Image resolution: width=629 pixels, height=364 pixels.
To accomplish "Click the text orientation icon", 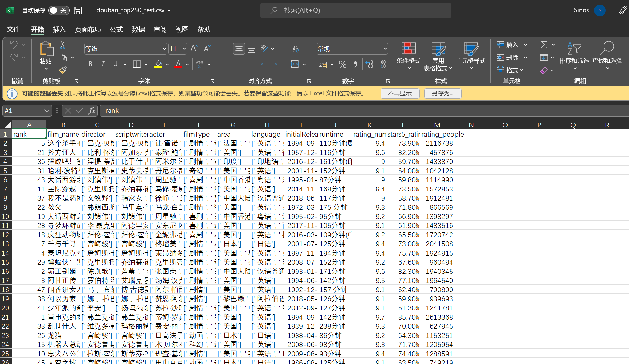I will pos(264,48).
